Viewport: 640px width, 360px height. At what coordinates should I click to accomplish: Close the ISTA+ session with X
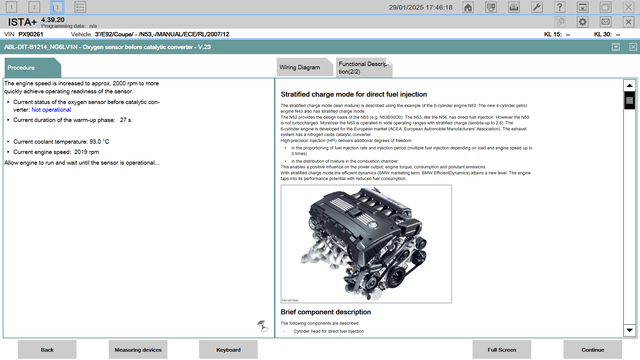(628, 22)
